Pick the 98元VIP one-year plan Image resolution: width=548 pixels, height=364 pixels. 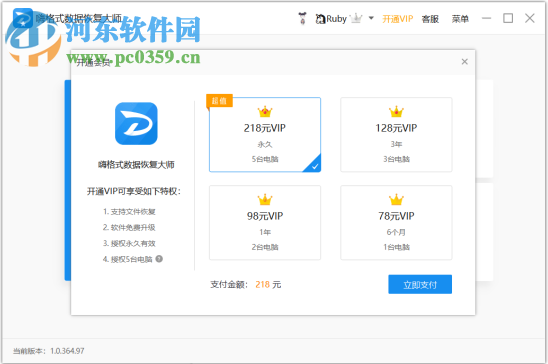[265, 223]
